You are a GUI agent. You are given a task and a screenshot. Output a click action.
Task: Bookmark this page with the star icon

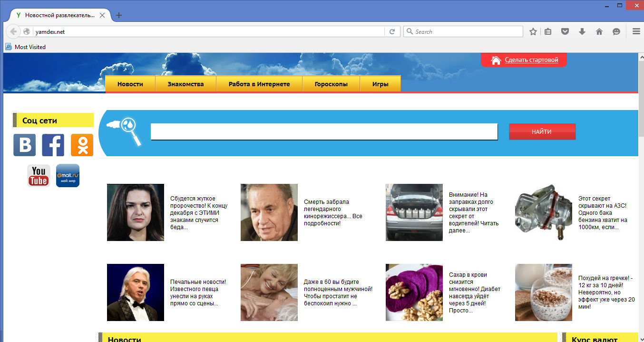(x=533, y=31)
